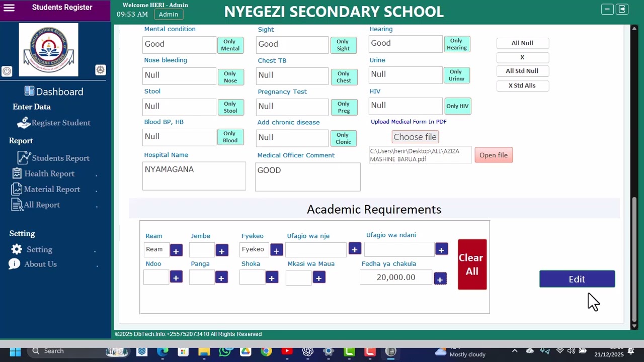Click the Only Stool button
The width and height of the screenshot is (644, 362).
point(230,108)
